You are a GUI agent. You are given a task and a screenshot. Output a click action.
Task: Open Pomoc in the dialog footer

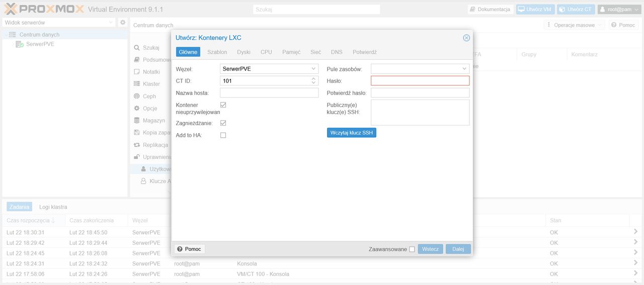click(190, 249)
